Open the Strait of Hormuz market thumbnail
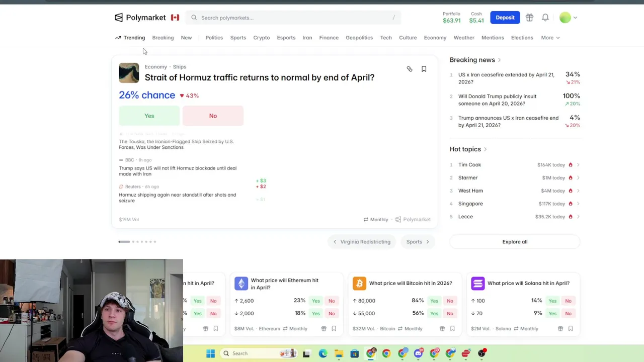 coord(129,73)
